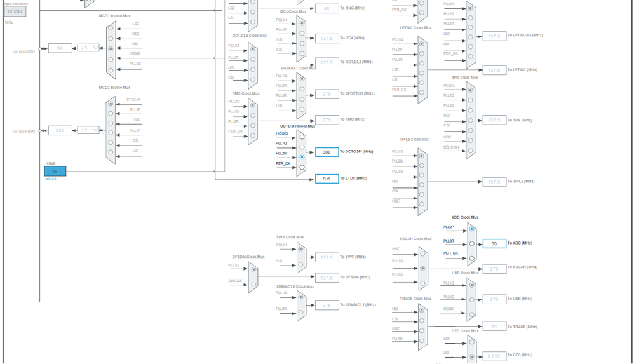634x364 pixels.
Task: Pick HSI in SPI6 Clock Mux
Action: [x=471, y=120]
